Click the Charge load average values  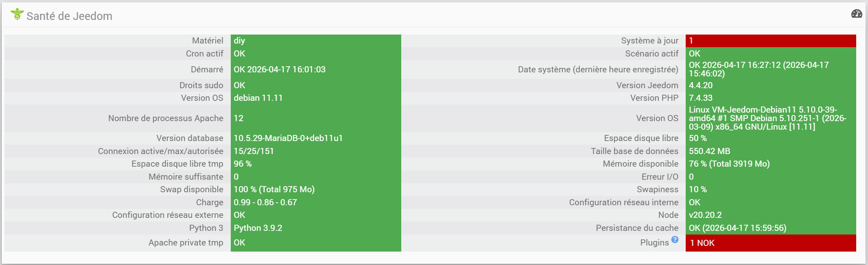point(265,202)
